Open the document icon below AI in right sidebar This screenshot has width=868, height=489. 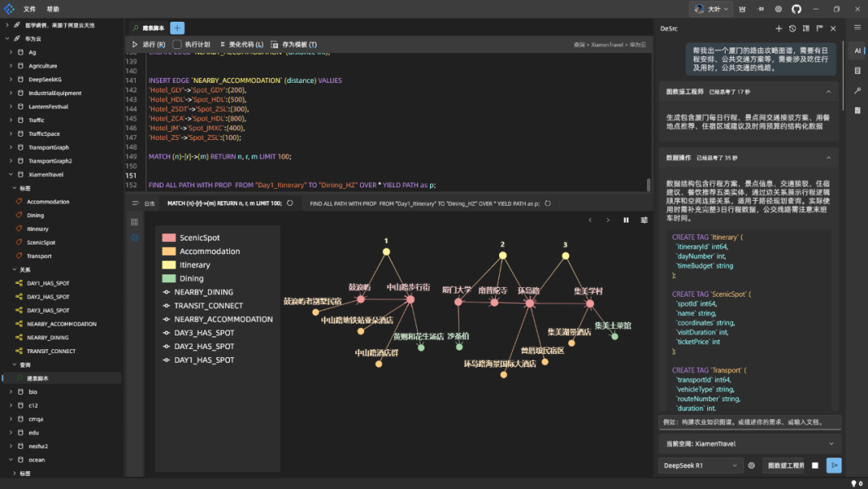pyautogui.click(x=858, y=70)
